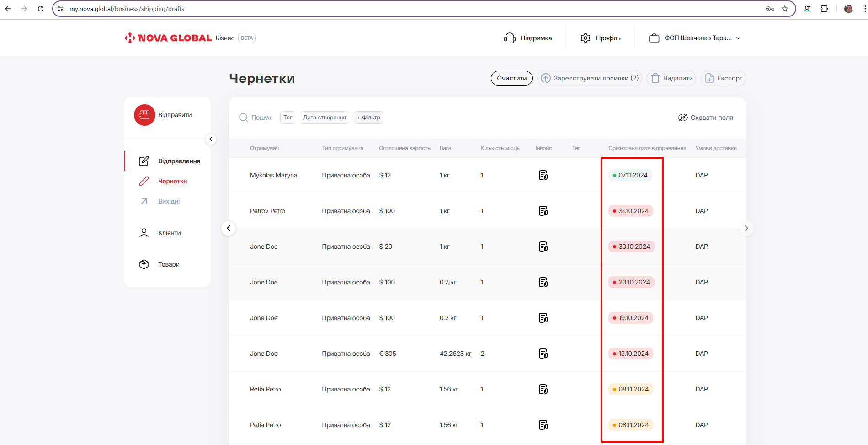The height and width of the screenshot is (445, 868).
Task: Open the Дата створення filter
Action: pos(324,118)
